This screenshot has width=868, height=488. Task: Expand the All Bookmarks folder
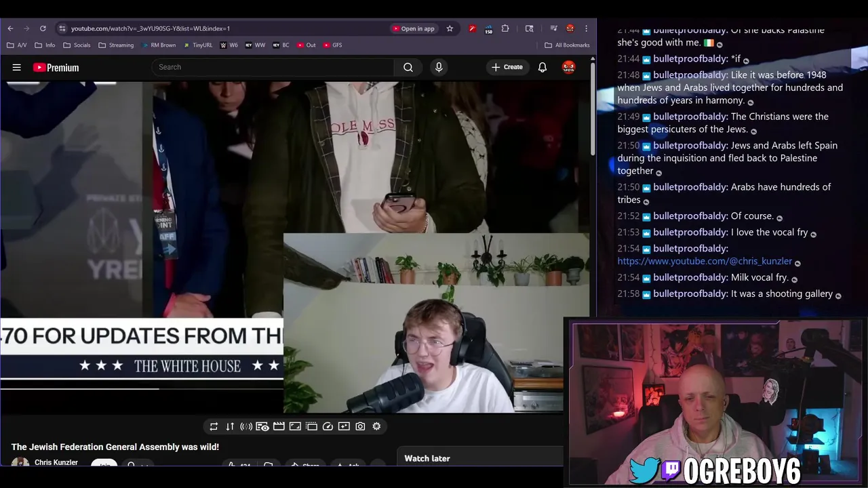pos(567,45)
